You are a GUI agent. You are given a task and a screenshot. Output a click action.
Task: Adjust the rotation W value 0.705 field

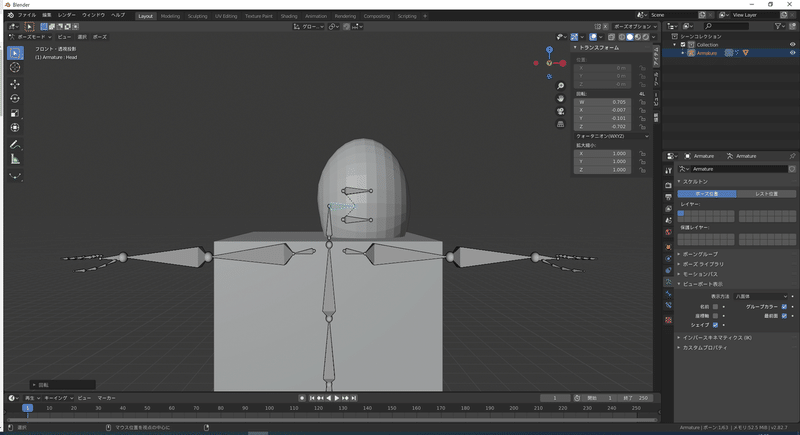pyautogui.click(x=603, y=102)
